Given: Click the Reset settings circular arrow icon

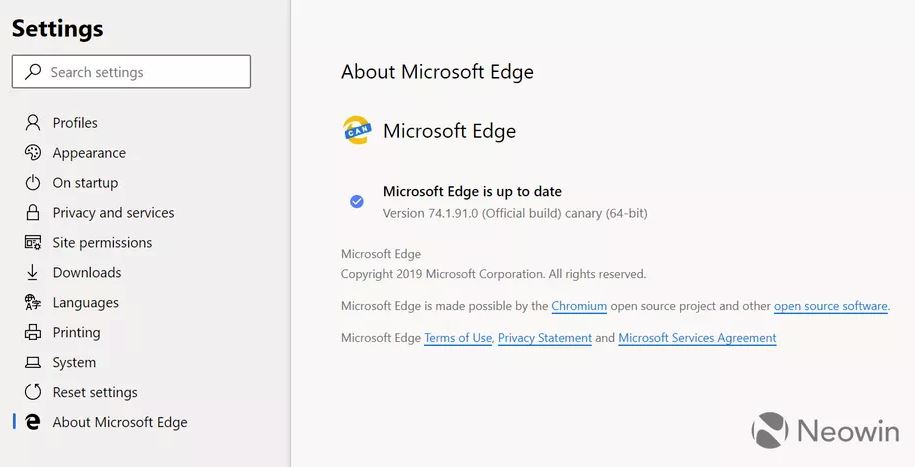Looking at the screenshot, I should 33,393.
